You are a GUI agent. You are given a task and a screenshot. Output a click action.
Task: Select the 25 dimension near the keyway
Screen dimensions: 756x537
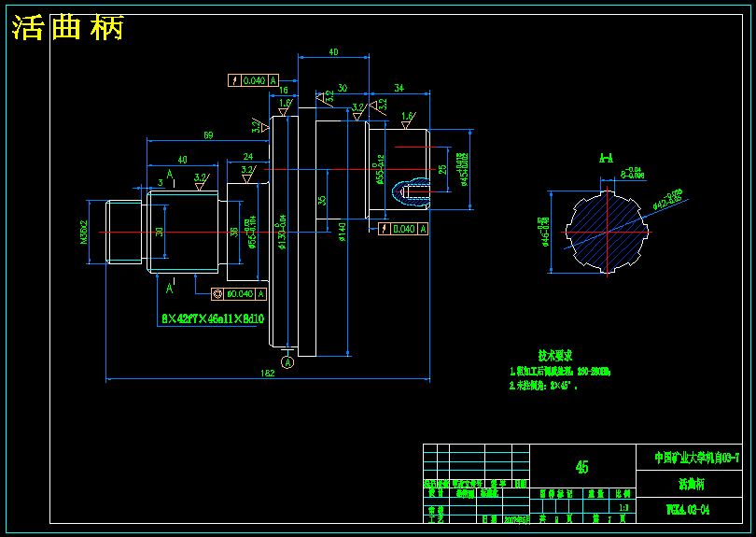click(x=442, y=169)
